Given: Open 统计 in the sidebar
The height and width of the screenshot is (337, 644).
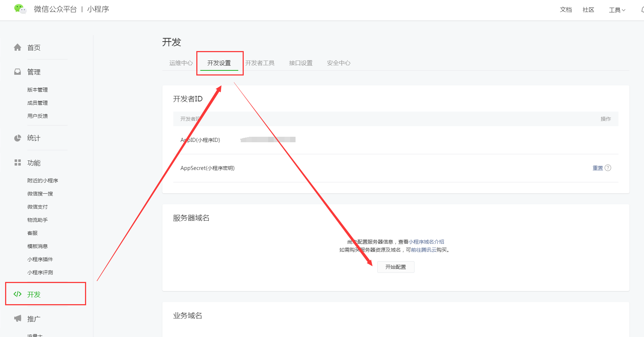Looking at the screenshot, I should pyautogui.click(x=34, y=138).
